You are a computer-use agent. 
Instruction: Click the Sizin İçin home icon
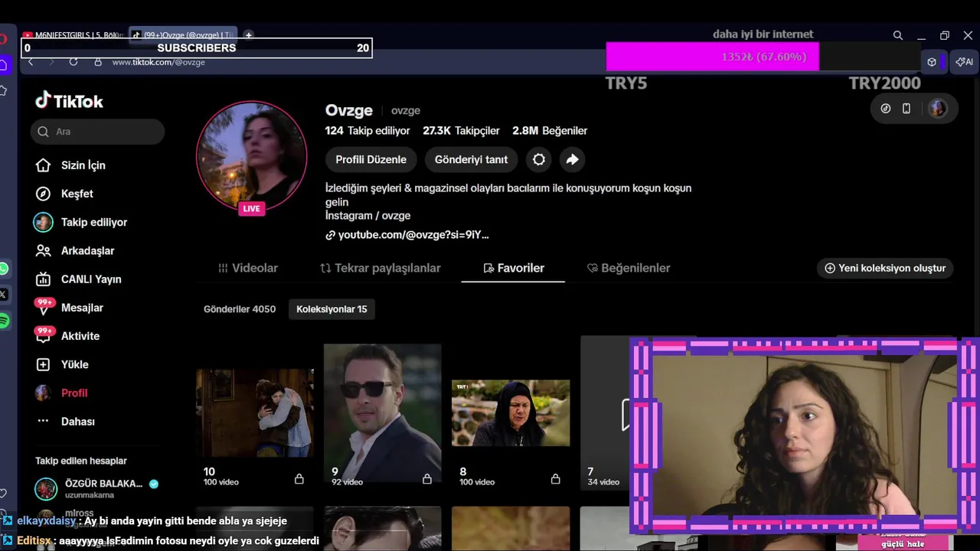coord(44,165)
